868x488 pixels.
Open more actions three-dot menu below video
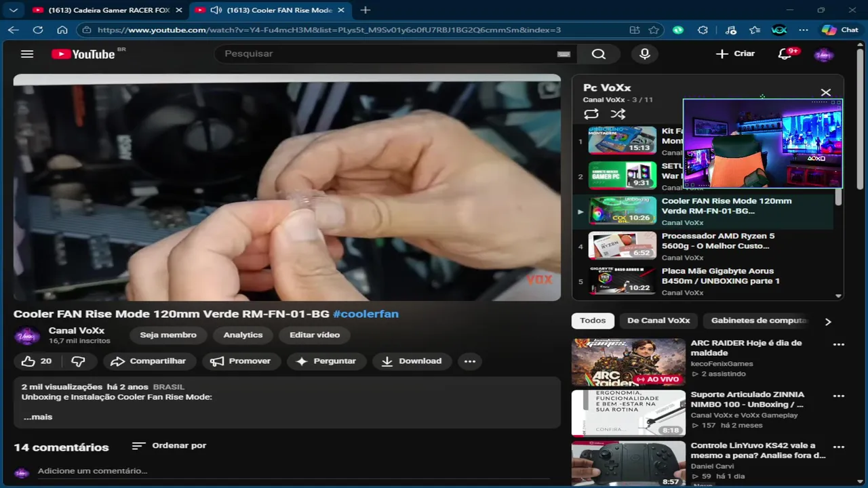pos(470,361)
